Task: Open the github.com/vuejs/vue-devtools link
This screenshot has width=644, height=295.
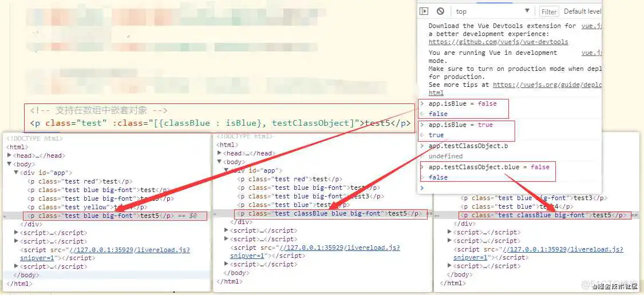Action: (x=499, y=42)
